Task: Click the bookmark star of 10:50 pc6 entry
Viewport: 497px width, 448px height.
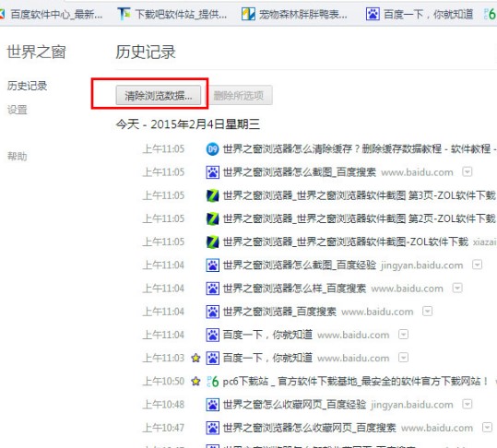Action: [x=195, y=382]
